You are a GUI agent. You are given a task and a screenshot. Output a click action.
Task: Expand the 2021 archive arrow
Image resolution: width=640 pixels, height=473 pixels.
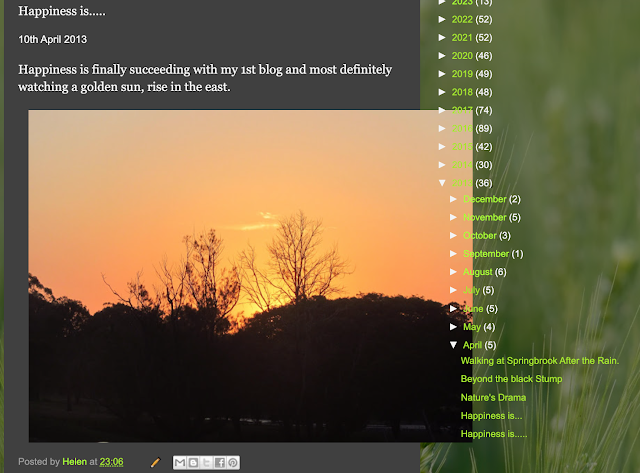click(x=442, y=38)
